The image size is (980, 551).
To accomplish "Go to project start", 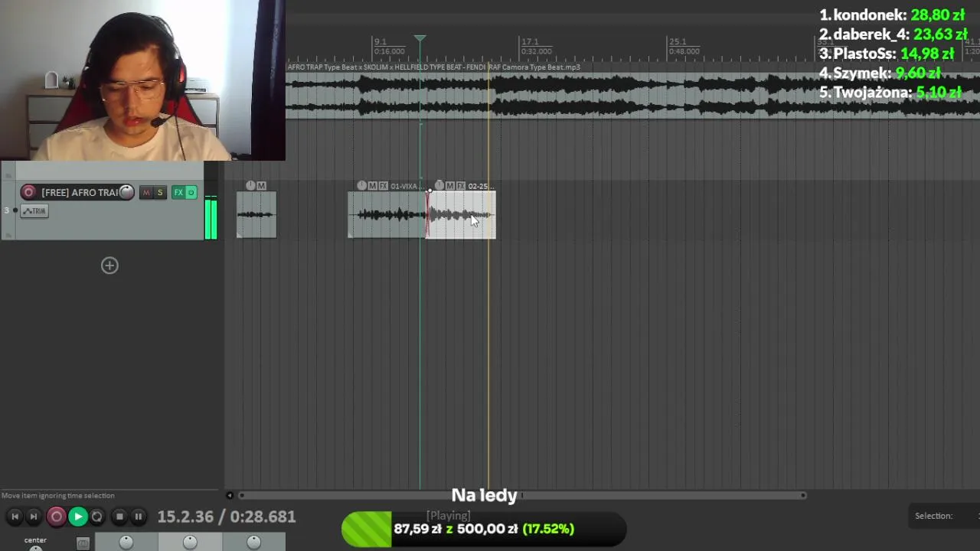I will coord(15,517).
